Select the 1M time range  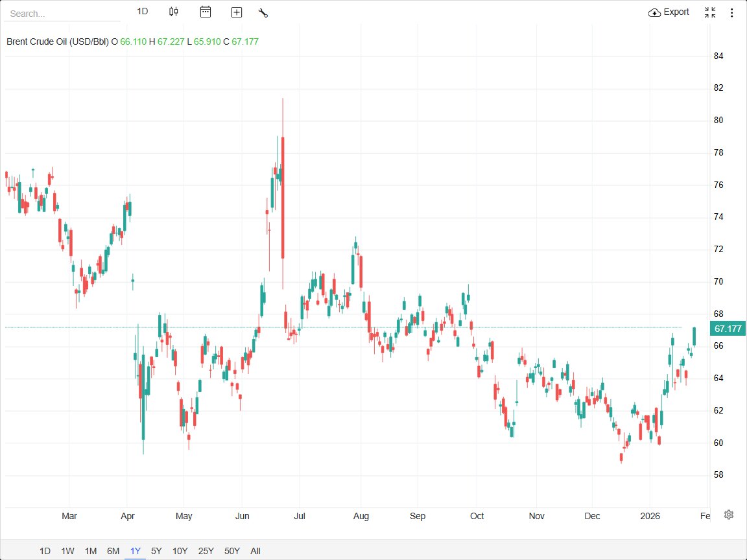[x=91, y=551]
